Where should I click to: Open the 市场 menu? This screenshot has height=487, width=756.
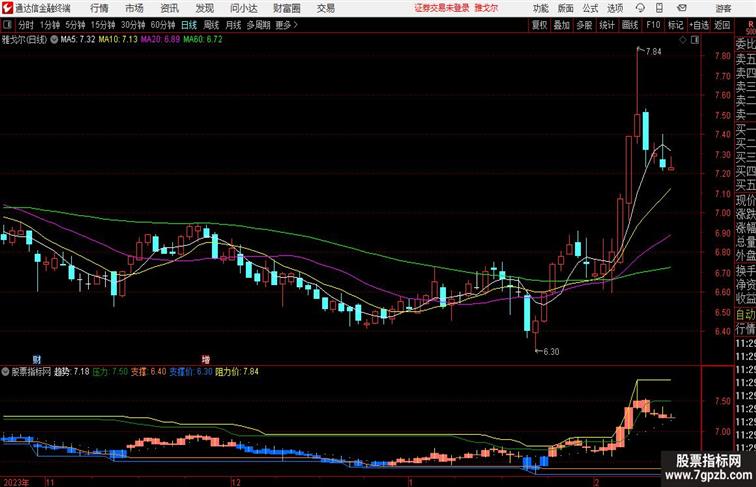pos(135,8)
